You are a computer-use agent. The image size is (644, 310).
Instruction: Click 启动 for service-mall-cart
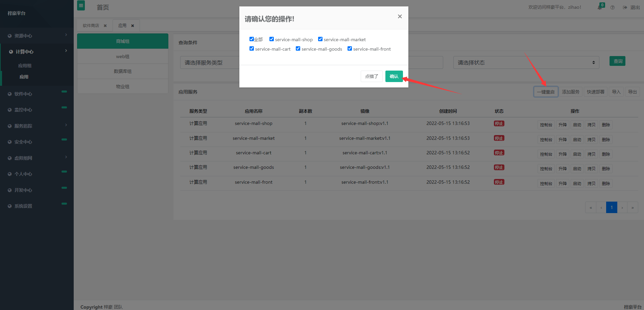click(577, 154)
